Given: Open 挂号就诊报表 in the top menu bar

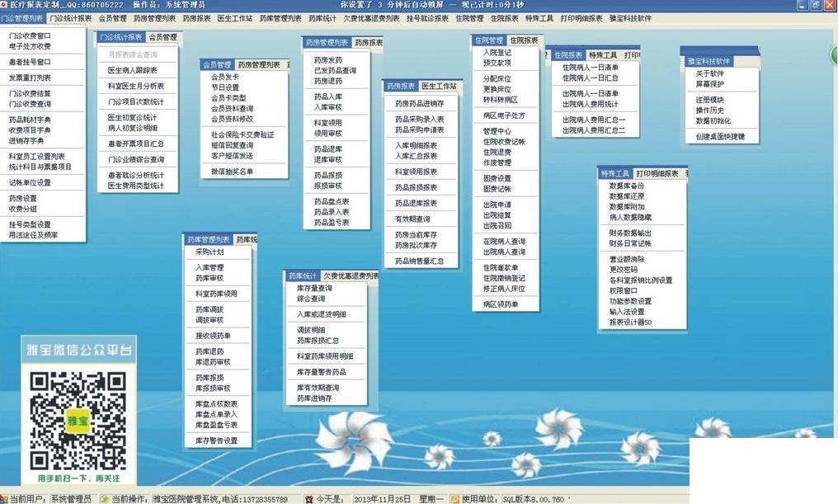Looking at the screenshot, I should click(427, 18).
